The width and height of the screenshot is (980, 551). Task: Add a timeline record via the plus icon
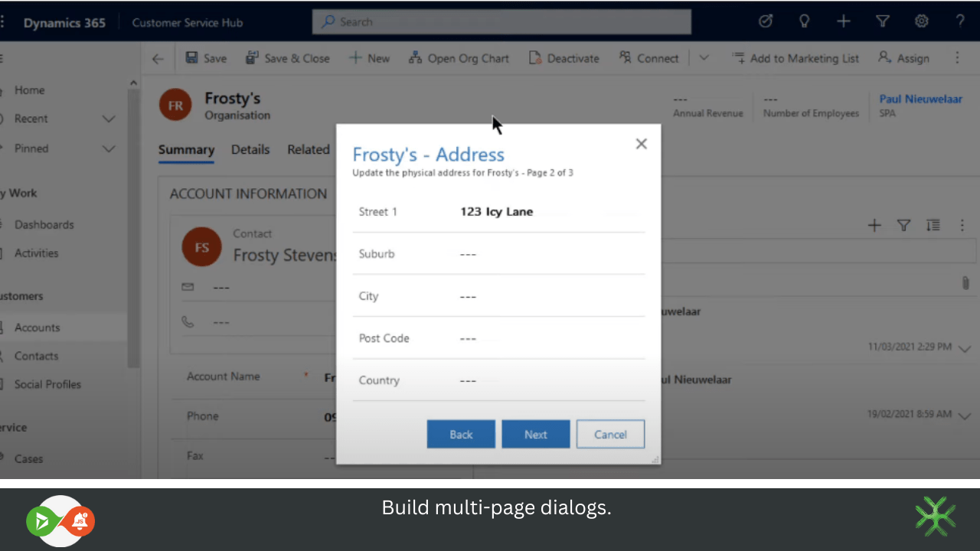[874, 225]
